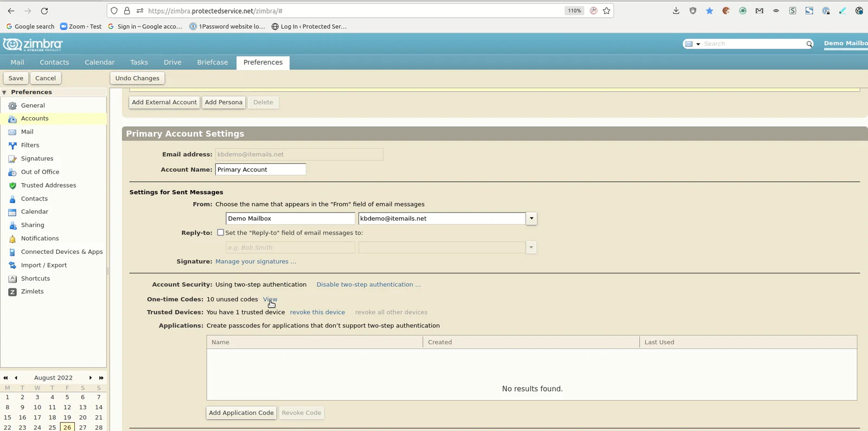Expand the From email address dropdown
Screen dimensions: 868x431
[531, 218]
